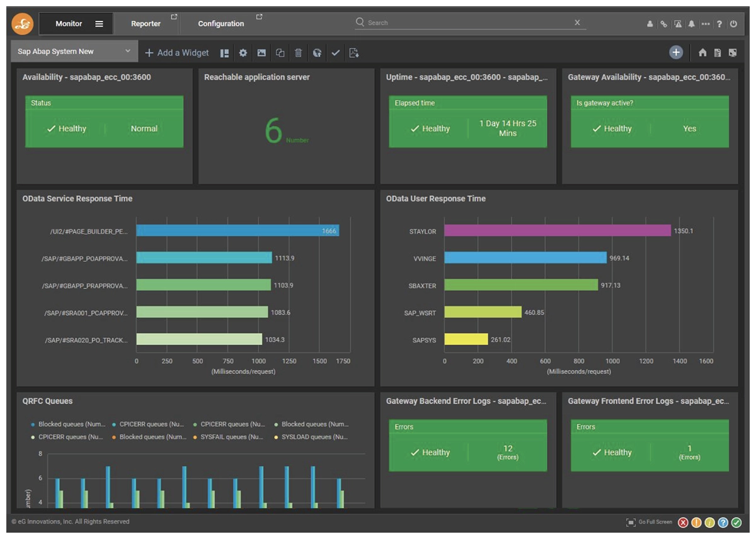Click the screen display icon beside report
The image size is (756, 539).
pyautogui.click(x=733, y=53)
